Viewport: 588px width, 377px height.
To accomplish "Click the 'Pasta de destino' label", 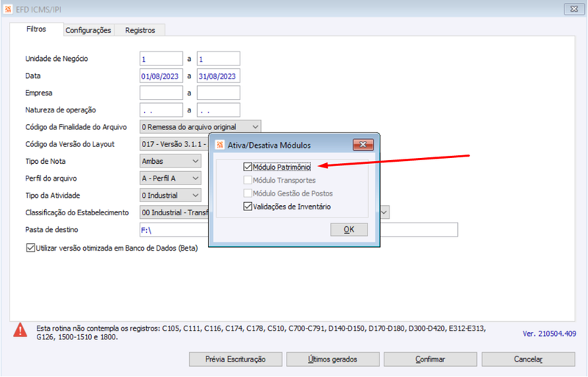I will click(x=51, y=229).
